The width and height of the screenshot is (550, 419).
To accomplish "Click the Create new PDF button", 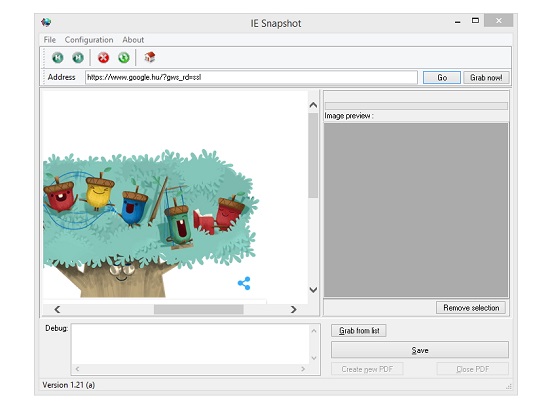I will click(367, 369).
